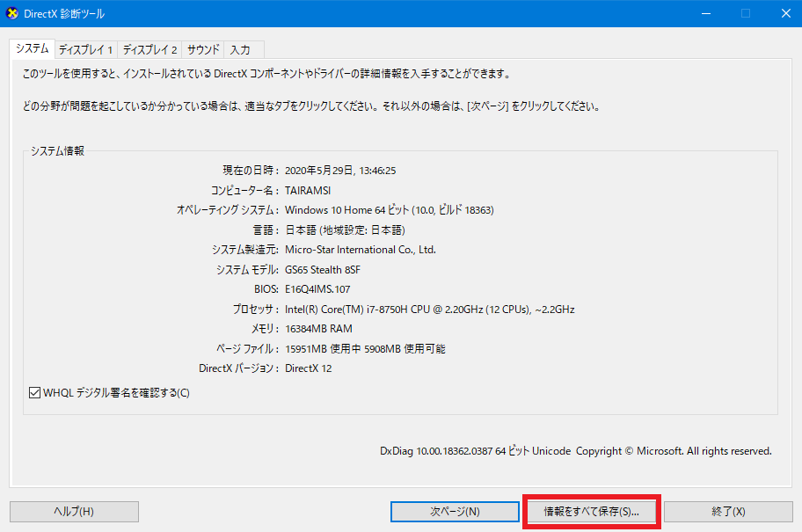Select the date value 2020年5月29日, 13:46:25

(x=340, y=171)
